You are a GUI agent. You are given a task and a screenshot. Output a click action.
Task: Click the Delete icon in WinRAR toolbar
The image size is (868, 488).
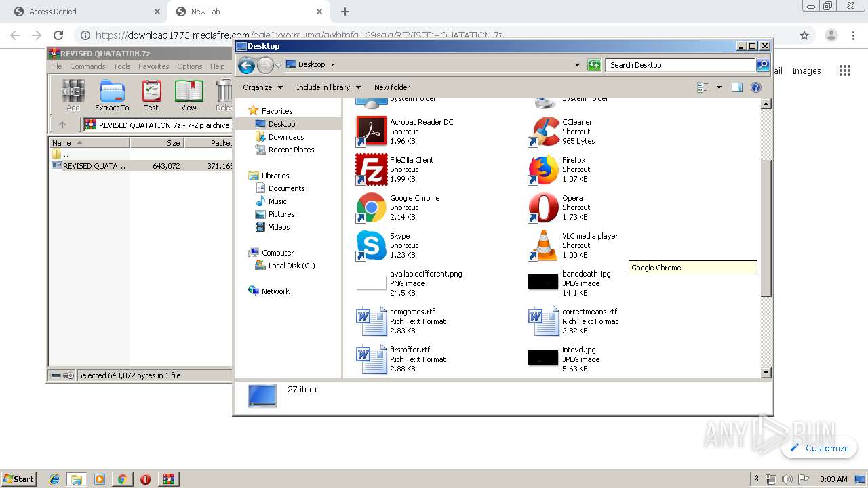(x=223, y=95)
